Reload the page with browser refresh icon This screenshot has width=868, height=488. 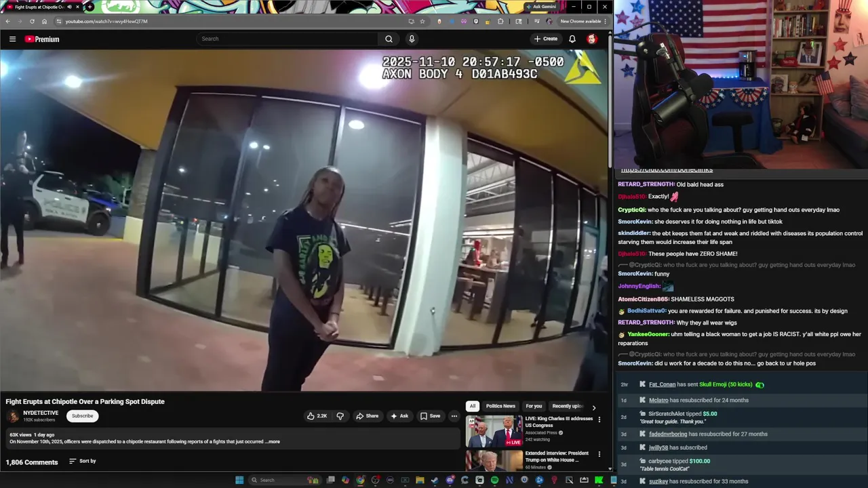tap(32, 21)
